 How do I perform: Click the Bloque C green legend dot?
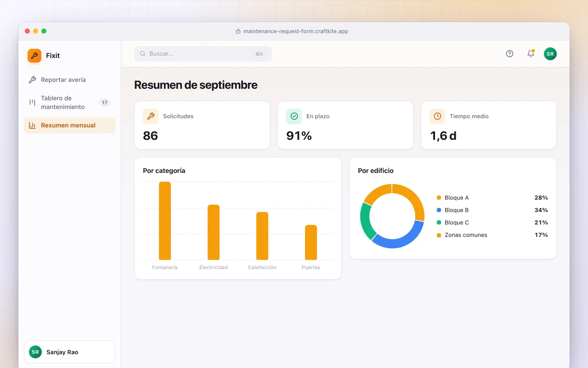pos(439,223)
